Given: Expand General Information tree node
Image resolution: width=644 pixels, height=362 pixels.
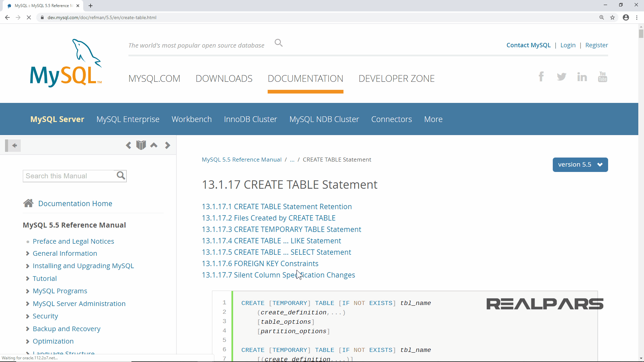Looking at the screenshot, I should point(28,254).
